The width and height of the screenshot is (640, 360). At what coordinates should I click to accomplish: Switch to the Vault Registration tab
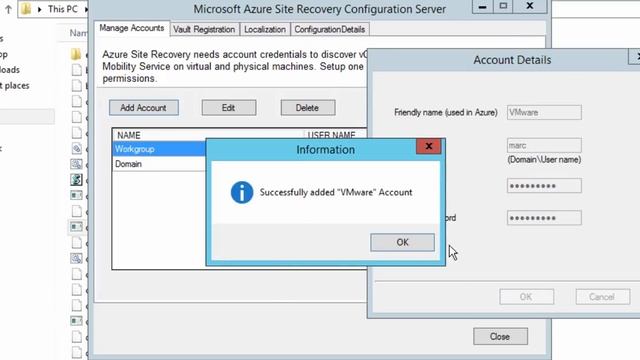tap(204, 29)
